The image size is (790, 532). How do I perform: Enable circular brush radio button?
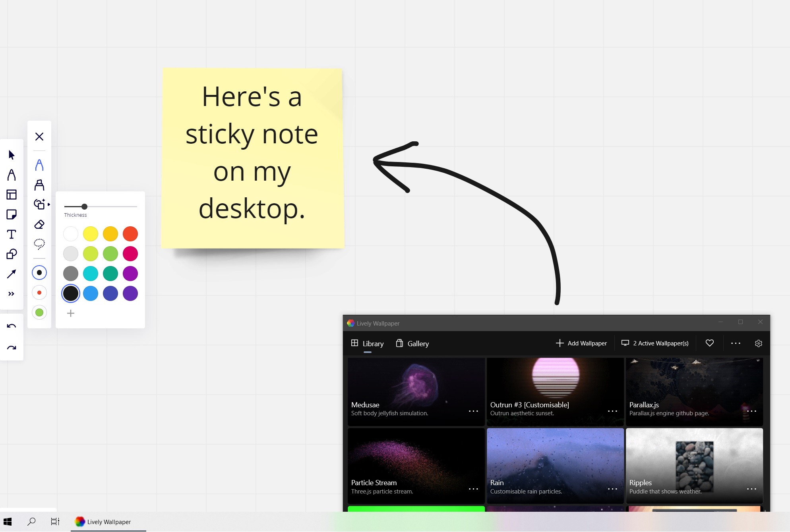[39, 272]
